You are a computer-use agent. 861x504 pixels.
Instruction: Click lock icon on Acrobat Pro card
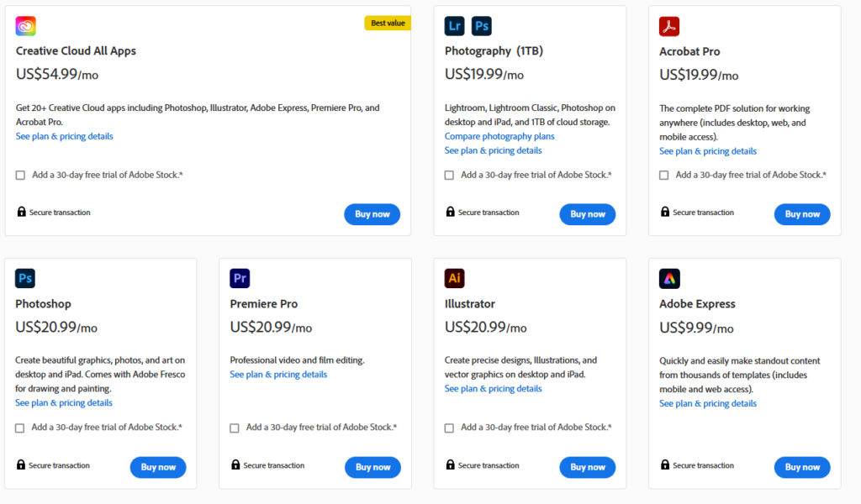[665, 212]
